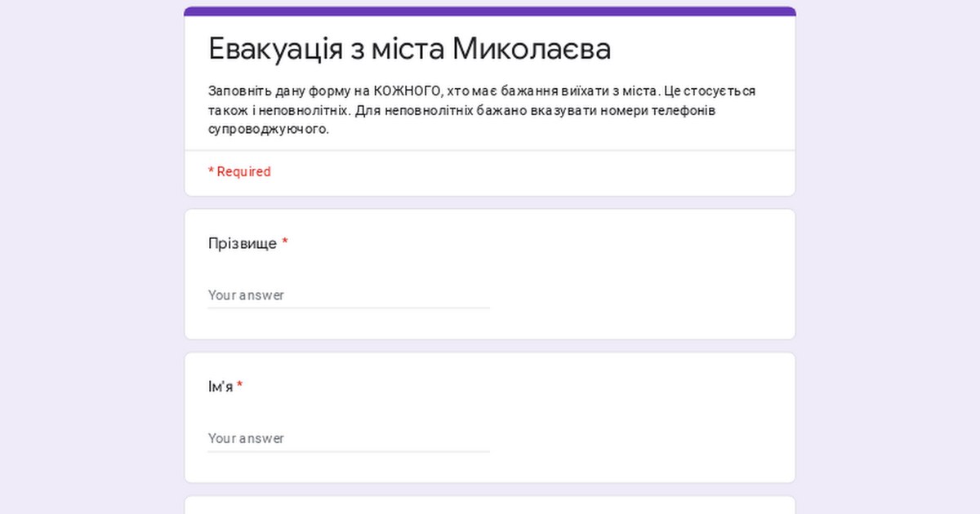Click the divider line above "* Required"
Viewport: 980px width, 514px height.
point(490,150)
